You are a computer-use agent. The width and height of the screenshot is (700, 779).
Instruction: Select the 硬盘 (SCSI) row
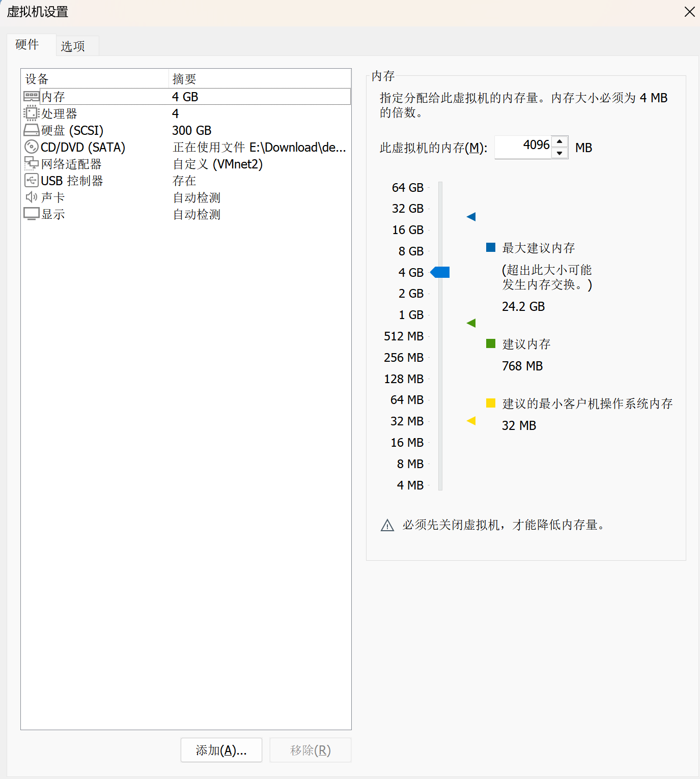tap(186, 130)
